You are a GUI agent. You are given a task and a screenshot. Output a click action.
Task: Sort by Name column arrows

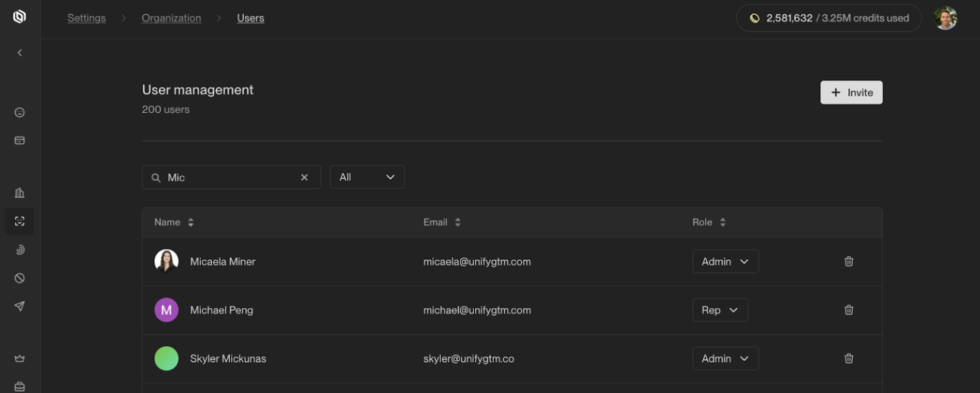[x=191, y=222]
